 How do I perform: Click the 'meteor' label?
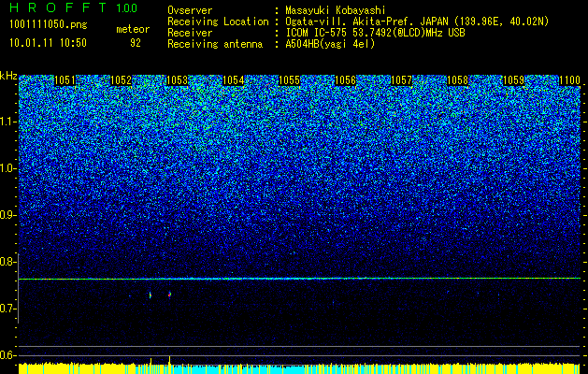click(133, 29)
